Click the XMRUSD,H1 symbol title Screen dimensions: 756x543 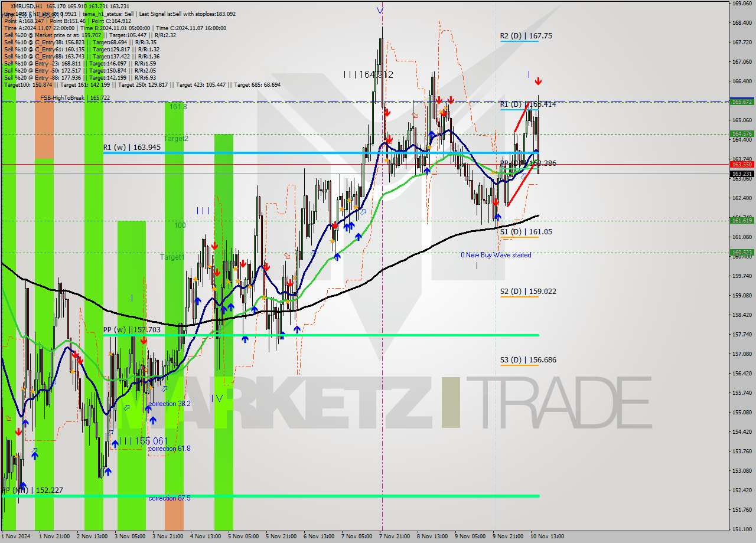click(x=27, y=5)
